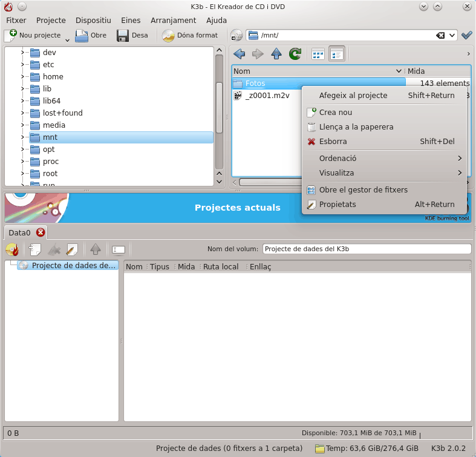Open the Eines menu

[x=131, y=20]
